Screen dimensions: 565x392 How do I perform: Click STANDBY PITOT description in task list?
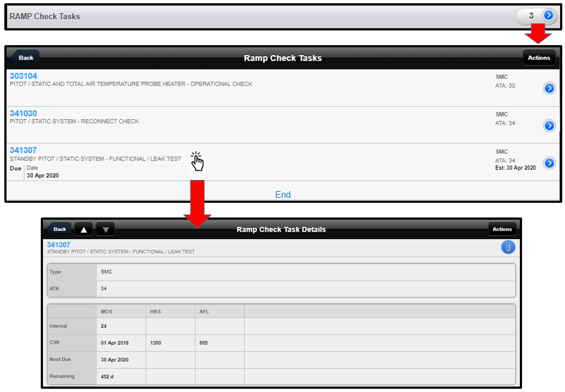coord(96,159)
